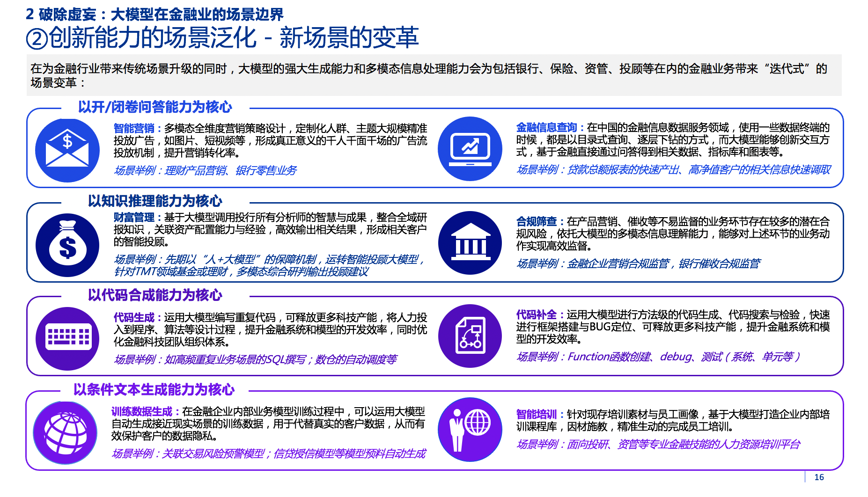
Task: Click the line 型的开发效率。
Action: click(549, 339)
